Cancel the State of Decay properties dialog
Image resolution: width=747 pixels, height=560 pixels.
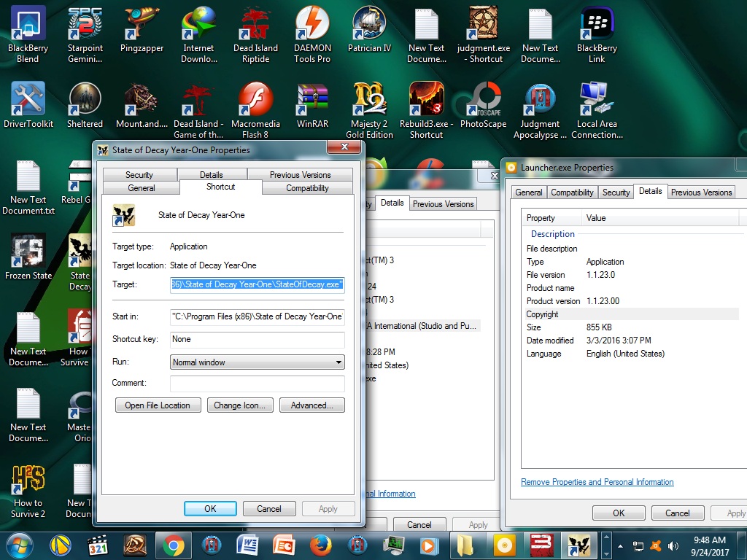pyautogui.click(x=269, y=508)
